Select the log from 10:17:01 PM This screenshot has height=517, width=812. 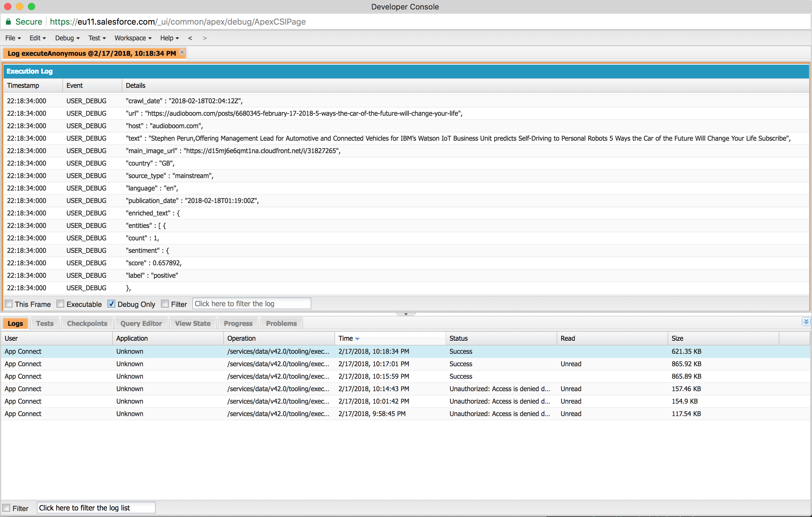pos(373,364)
